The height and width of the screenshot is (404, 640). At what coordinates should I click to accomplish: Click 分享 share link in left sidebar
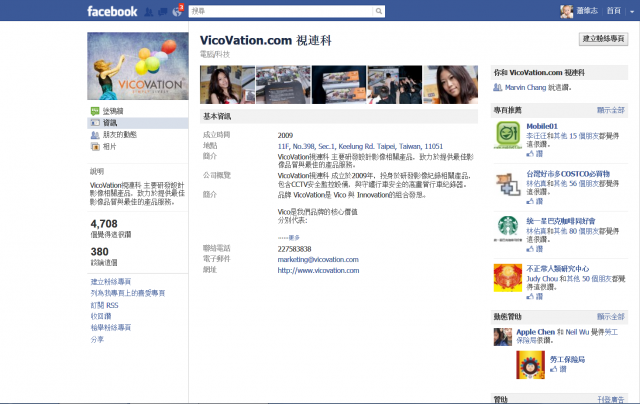(97, 340)
